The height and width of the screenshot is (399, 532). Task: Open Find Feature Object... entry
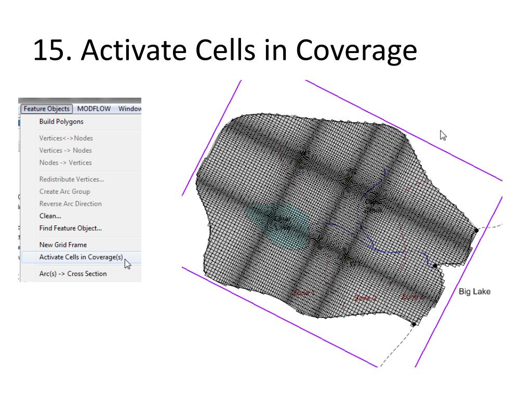point(71,228)
